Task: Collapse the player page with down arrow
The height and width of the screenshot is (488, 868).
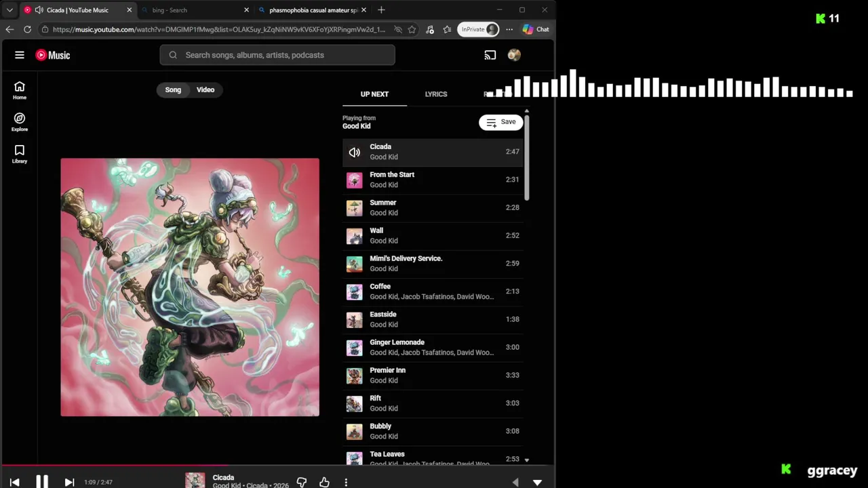Action: tap(537, 482)
